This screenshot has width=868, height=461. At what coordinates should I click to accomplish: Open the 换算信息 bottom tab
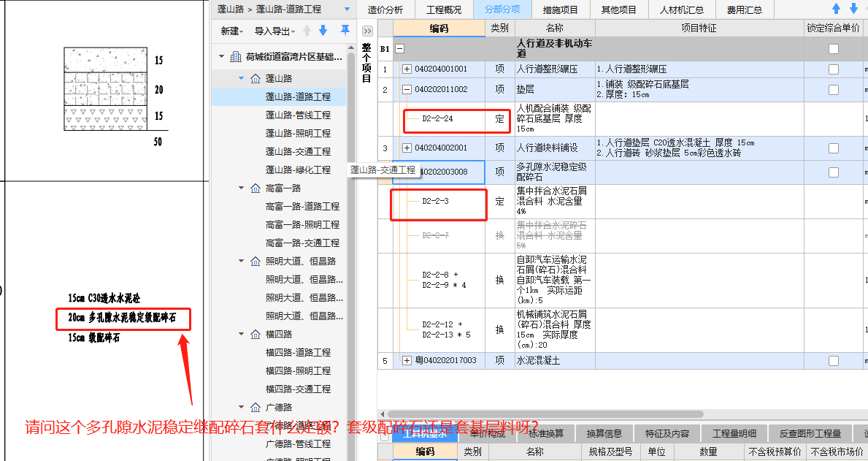pyautogui.click(x=604, y=434)
